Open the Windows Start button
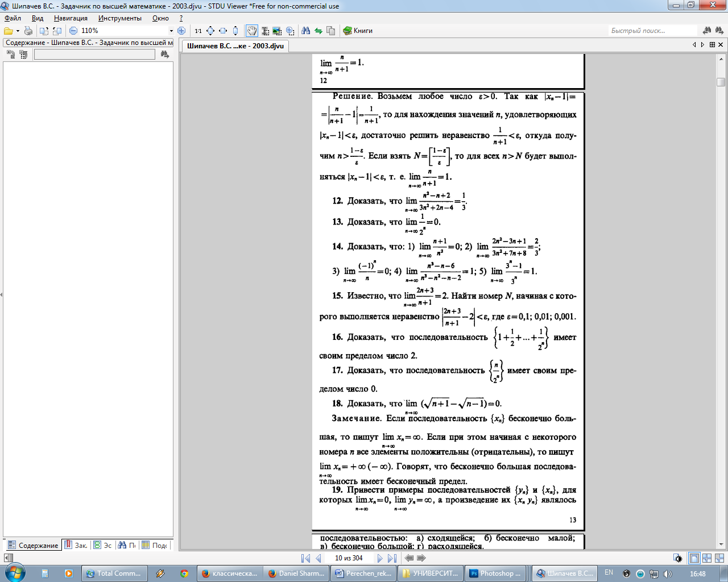This screenshot has width=728, height=582. (15, 573)
